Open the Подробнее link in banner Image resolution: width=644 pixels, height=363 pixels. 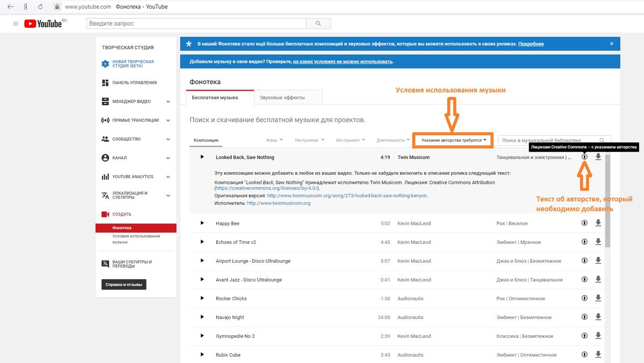[531, 44]
